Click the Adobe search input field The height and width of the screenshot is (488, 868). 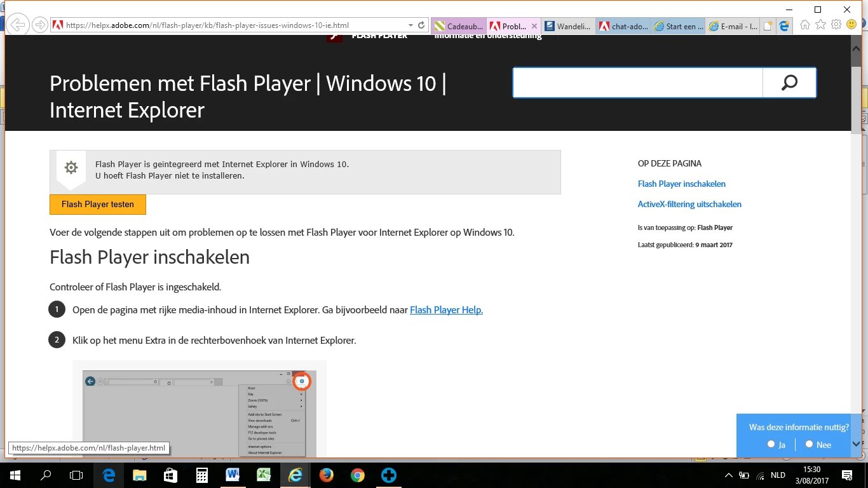click(638, 83)
